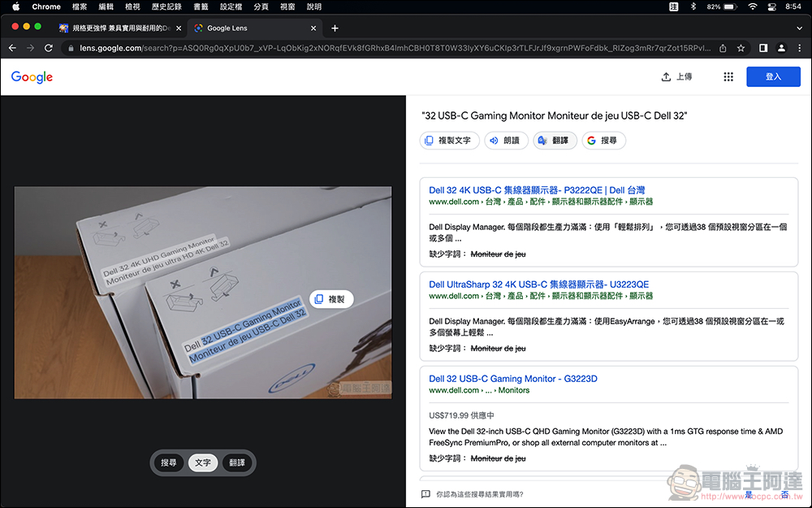The width and height of the screenshot is (812, 508).
Task: Close the first Dell article tab
Action: (x=179, y=28)
